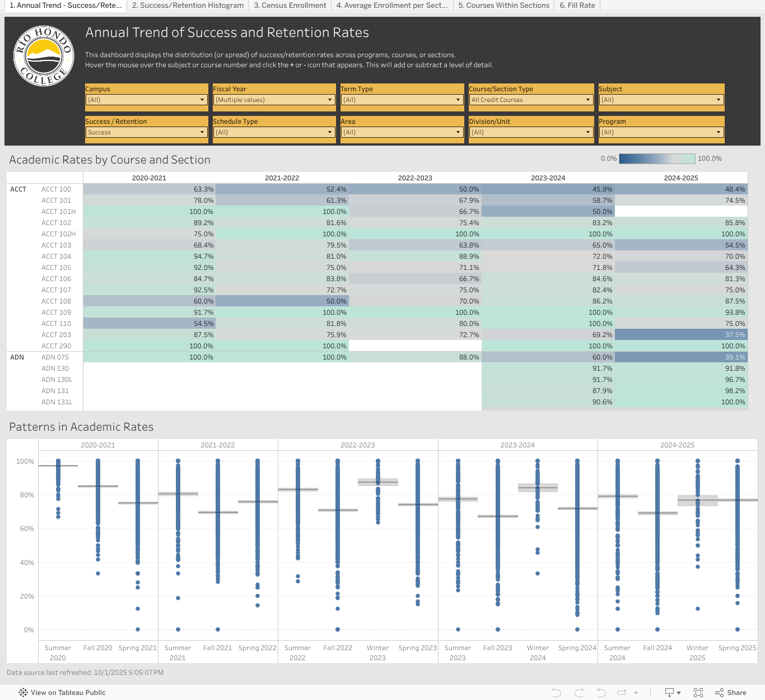Screen dimensions: 765x700
Task: Click the Tableau logo icon at bottom left
Action: click(x=23, y=693)
